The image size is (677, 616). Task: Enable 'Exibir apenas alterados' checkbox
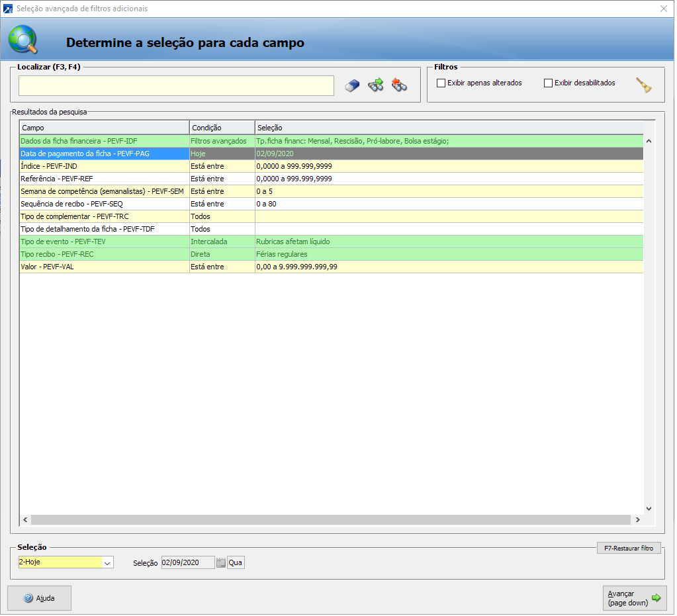click(441, 83)
